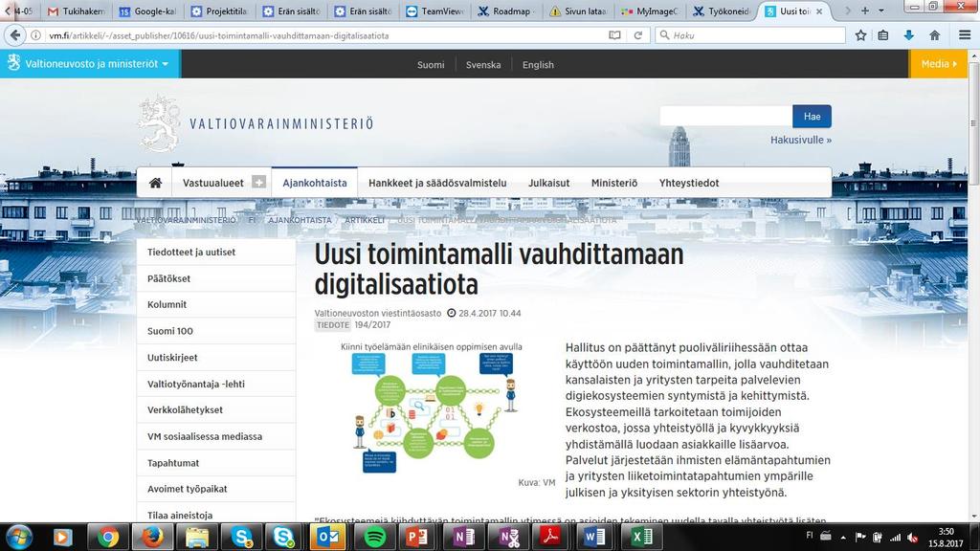This screenshot has width=980, height=551.
Task: Open Päätökset in sidebar
Action: point(216,278)
